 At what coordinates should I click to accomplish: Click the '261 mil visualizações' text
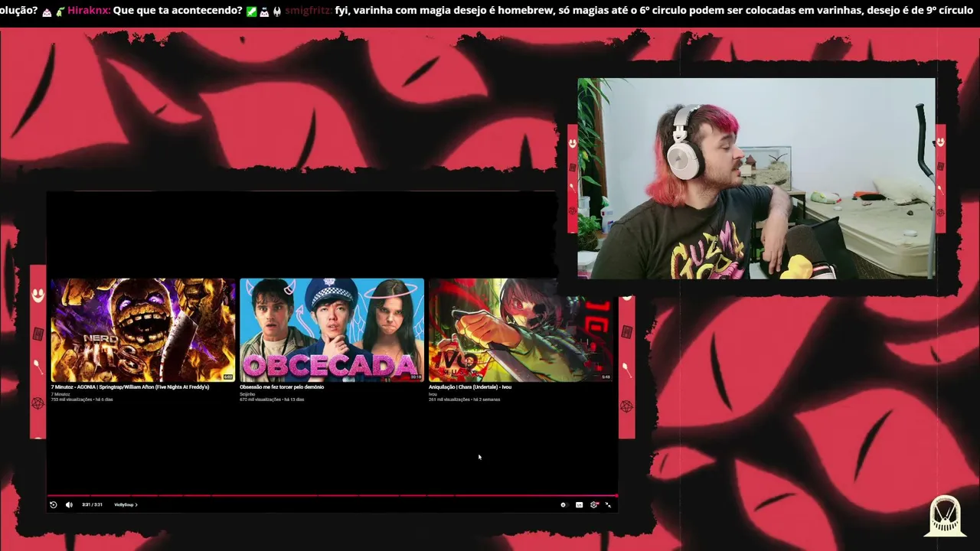point(449,399)
